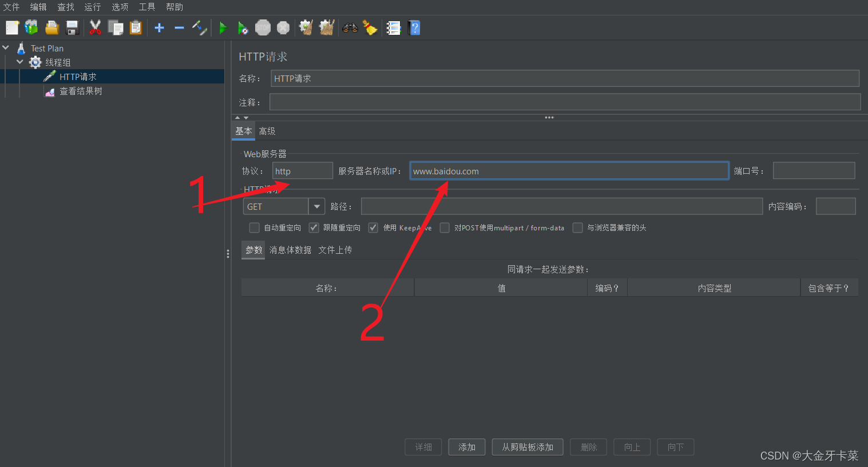Click the 向上 button
This screenshot has width=868, height=467.
pos(632,447)
